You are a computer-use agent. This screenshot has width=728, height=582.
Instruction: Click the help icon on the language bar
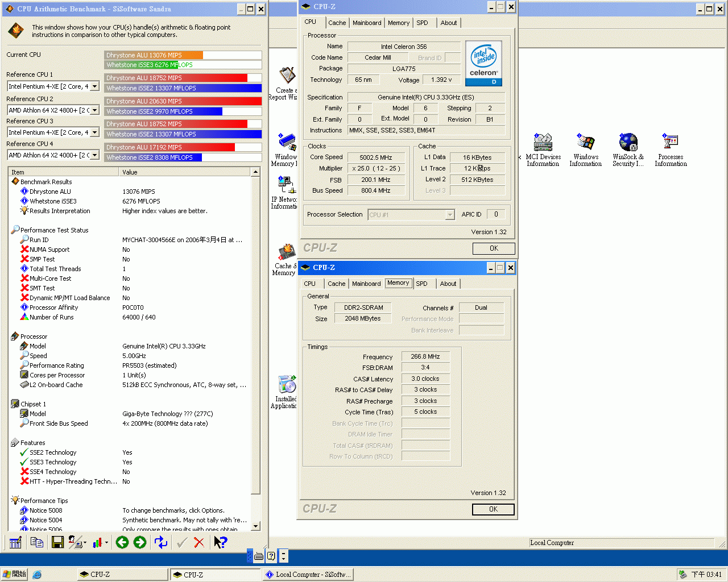pos(271,556)
